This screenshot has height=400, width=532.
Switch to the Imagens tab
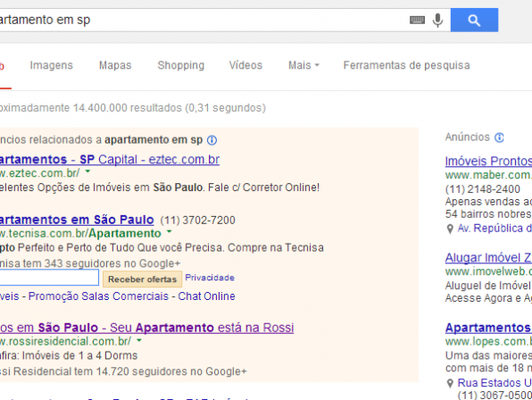(51, 65)
